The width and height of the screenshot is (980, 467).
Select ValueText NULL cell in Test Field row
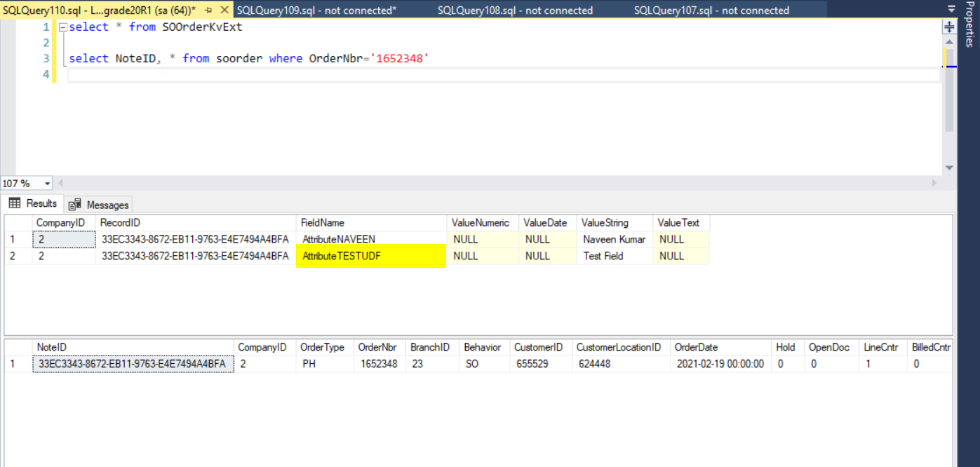tap(681, 256)
